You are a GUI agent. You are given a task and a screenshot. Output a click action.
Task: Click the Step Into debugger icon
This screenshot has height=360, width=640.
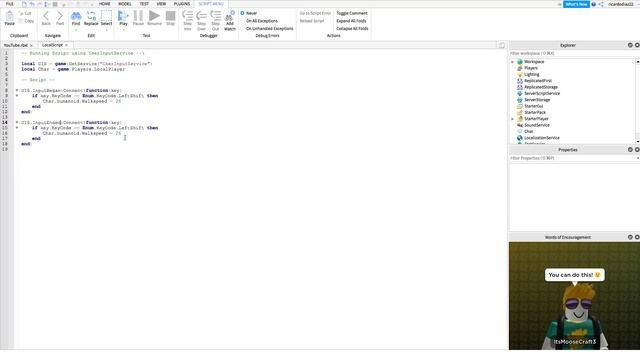tap(188, 16)
